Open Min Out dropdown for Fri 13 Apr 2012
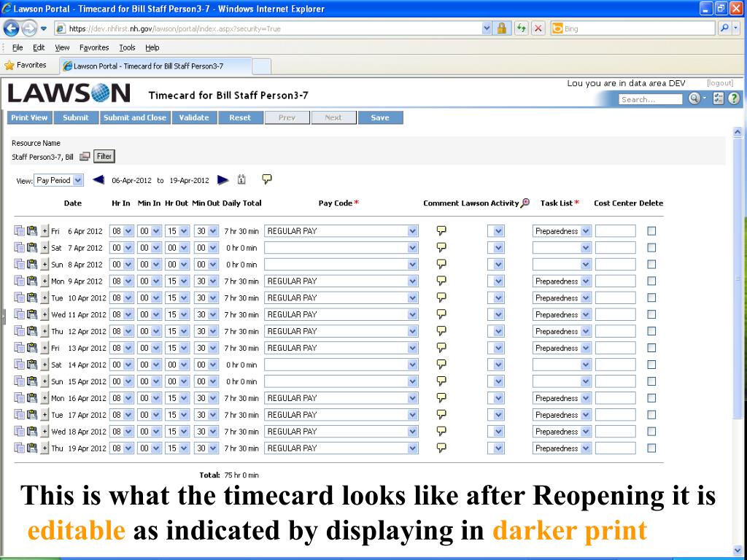Viewport: 747px width, 560px height. tap(206, 348)
